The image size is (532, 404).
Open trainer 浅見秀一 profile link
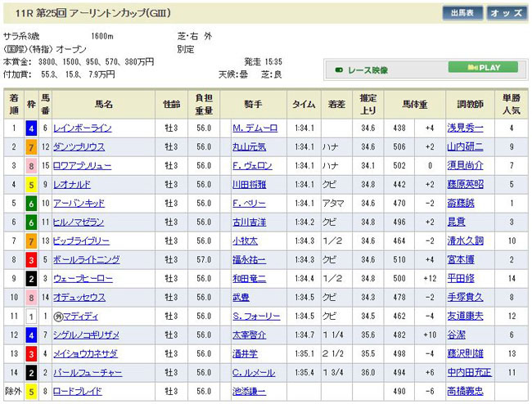click(x=464, y=128)
